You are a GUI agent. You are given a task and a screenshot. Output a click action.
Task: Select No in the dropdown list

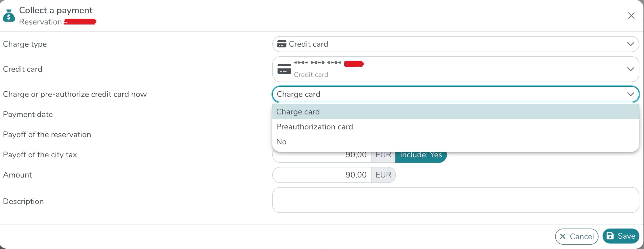click(x=281, y=142)
